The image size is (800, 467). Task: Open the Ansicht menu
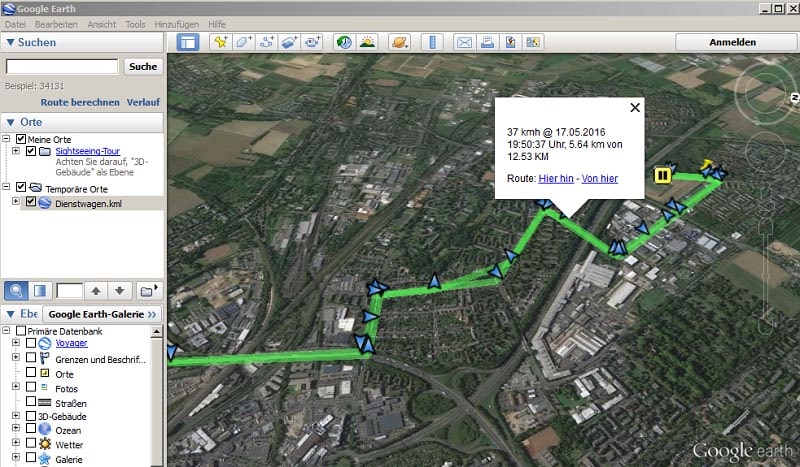tap(102, 24)
